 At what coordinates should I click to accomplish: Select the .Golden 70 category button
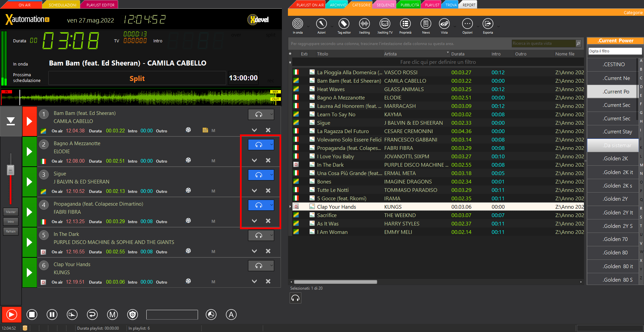tap(612, 239)
